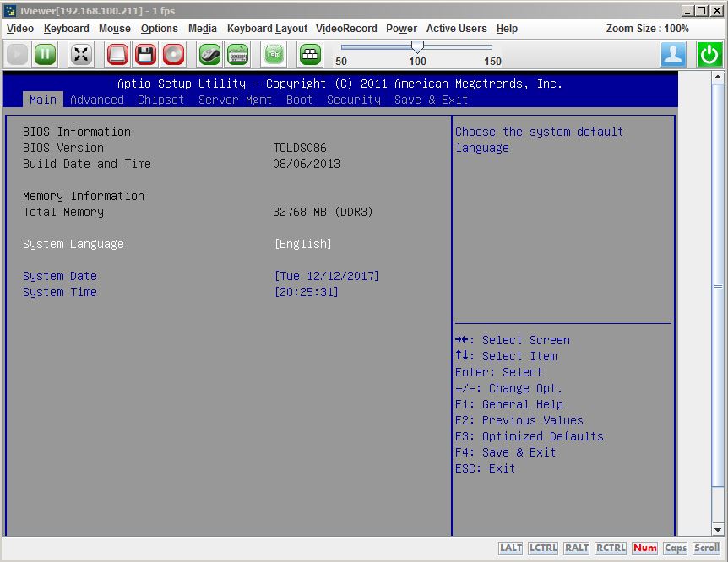Toggle the Caps lock indicator
The height and width of the screenshot is (562, 728).
[x=675, y=548]
